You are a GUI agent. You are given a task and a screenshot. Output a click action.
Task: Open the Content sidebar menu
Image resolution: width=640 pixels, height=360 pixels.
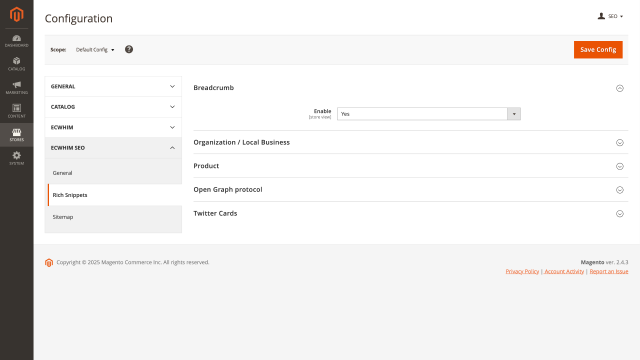point(17,111)
